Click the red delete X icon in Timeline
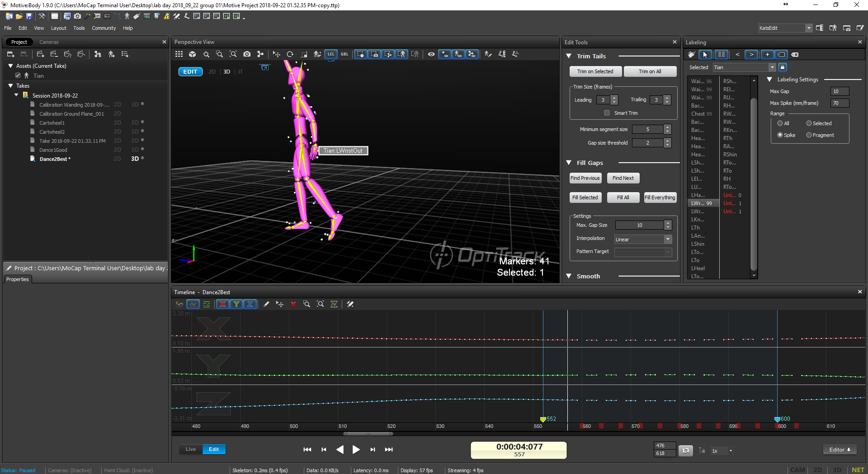This screenshot has width=868, height=474. click(293, 304)
